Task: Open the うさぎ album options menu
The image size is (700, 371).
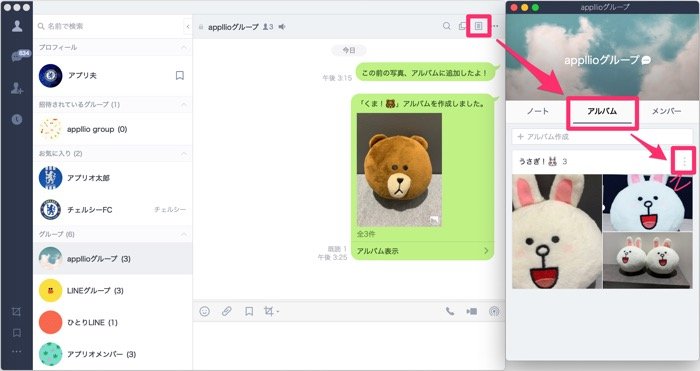Action: point(684,161)
